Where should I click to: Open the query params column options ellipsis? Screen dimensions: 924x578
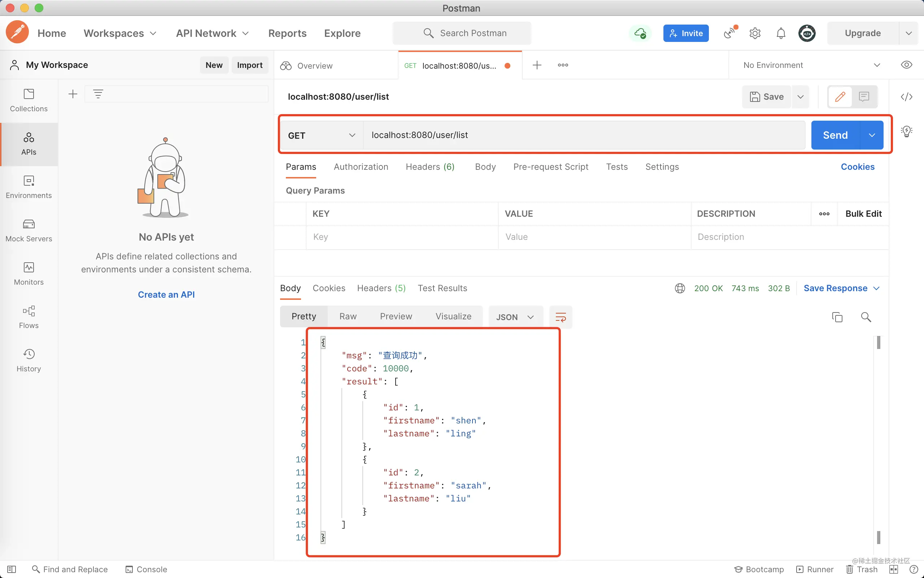[x=824, y=214]
